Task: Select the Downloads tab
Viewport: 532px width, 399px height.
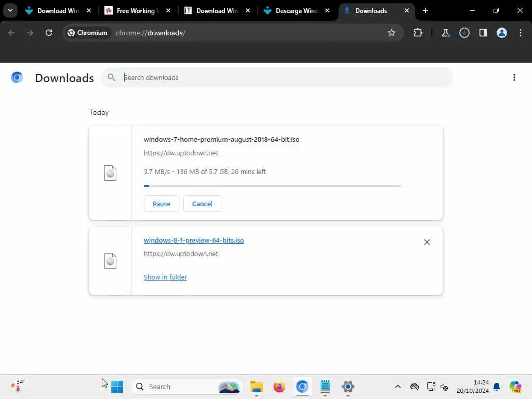Action: click(x=370, y=11)
